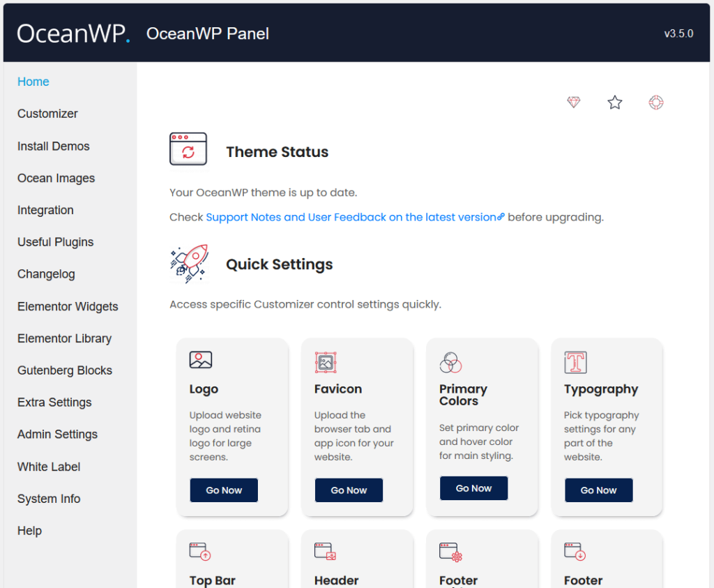
Task: Click the Quick Settings heading
Action: [x=279, y=264]
